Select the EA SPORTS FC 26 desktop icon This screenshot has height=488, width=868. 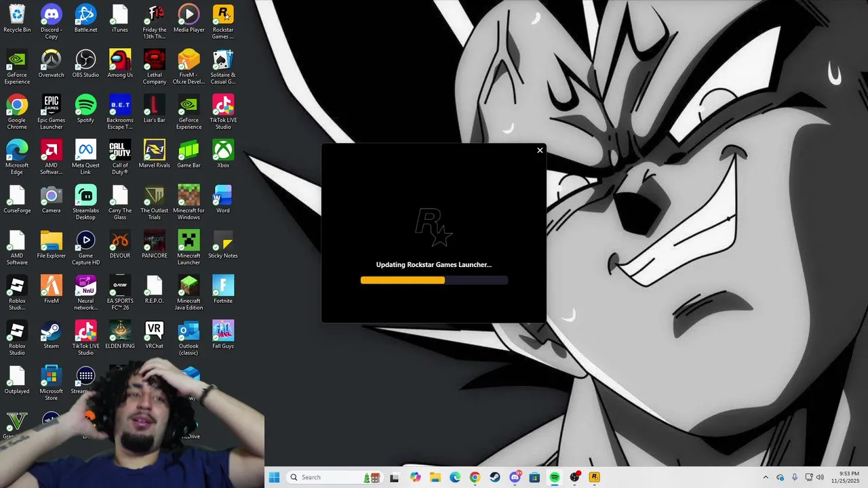point(120,293)
